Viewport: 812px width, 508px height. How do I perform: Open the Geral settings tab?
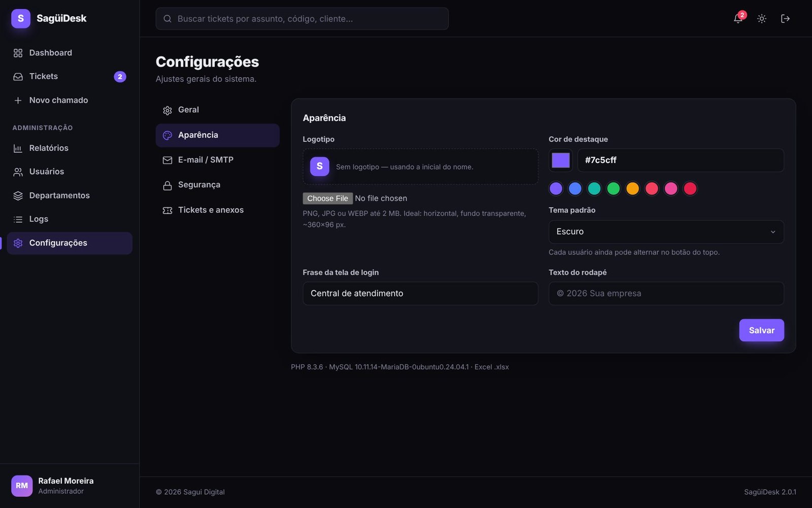(217, 110)
